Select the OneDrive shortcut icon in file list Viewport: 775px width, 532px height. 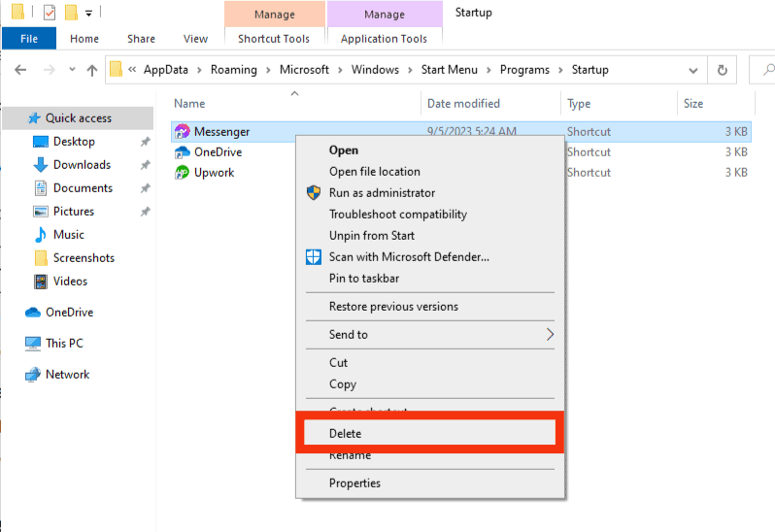[183, 152]
